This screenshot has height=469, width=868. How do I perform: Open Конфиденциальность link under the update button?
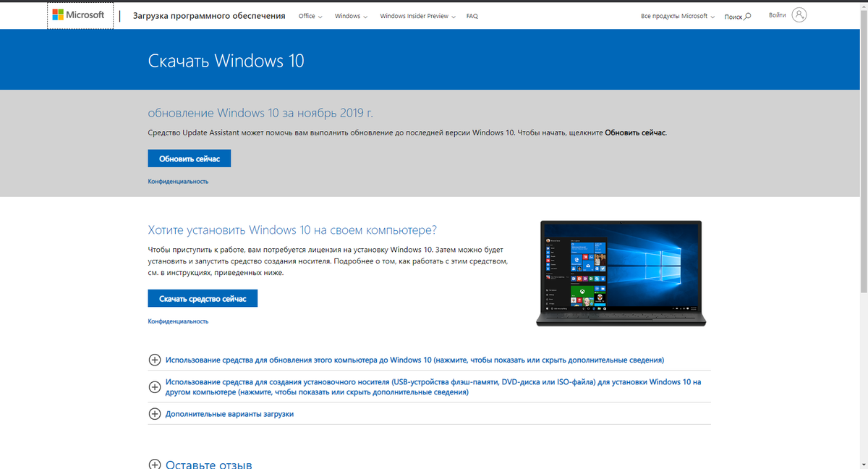click(177, 180)
